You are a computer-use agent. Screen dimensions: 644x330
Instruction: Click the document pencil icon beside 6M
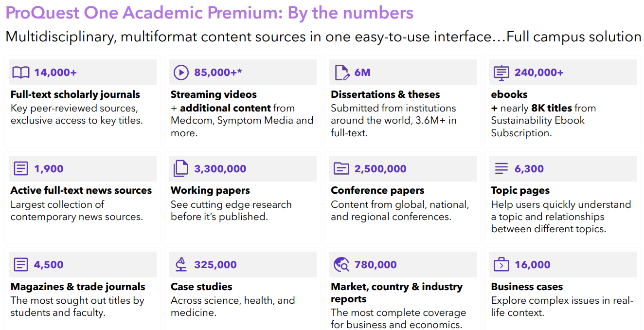click(342, 73)
